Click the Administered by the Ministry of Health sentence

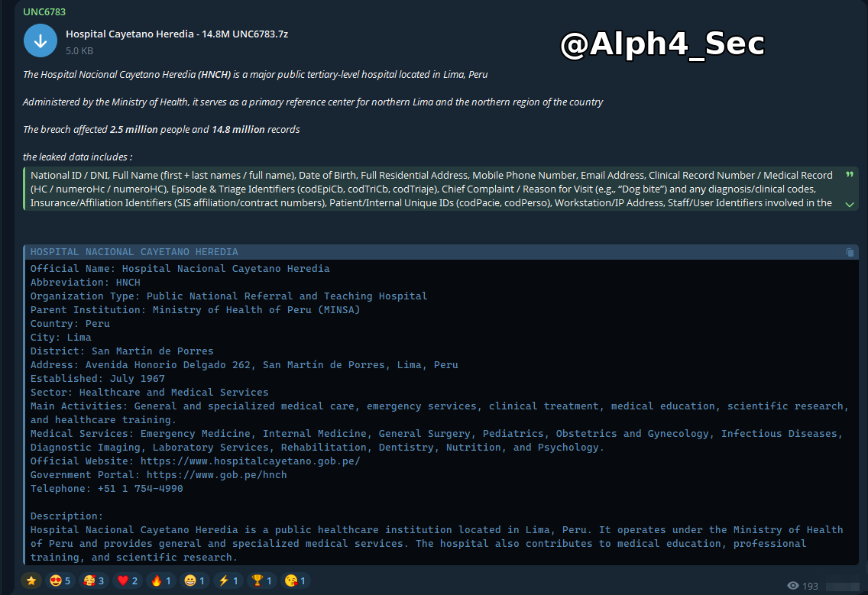tap(313, 102)
